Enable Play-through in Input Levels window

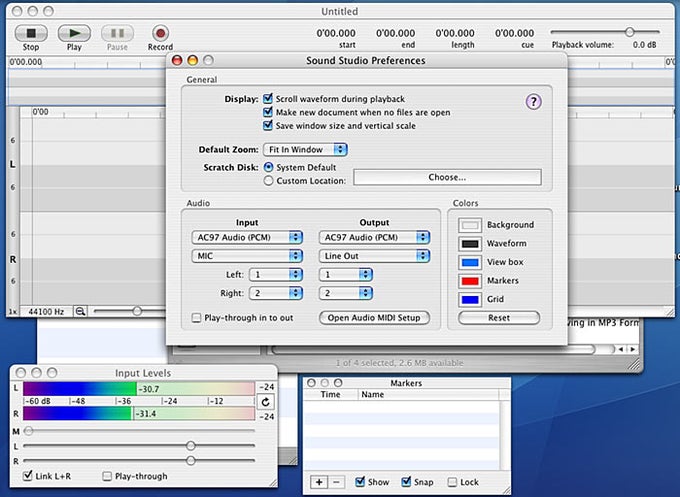coord(107,476)
